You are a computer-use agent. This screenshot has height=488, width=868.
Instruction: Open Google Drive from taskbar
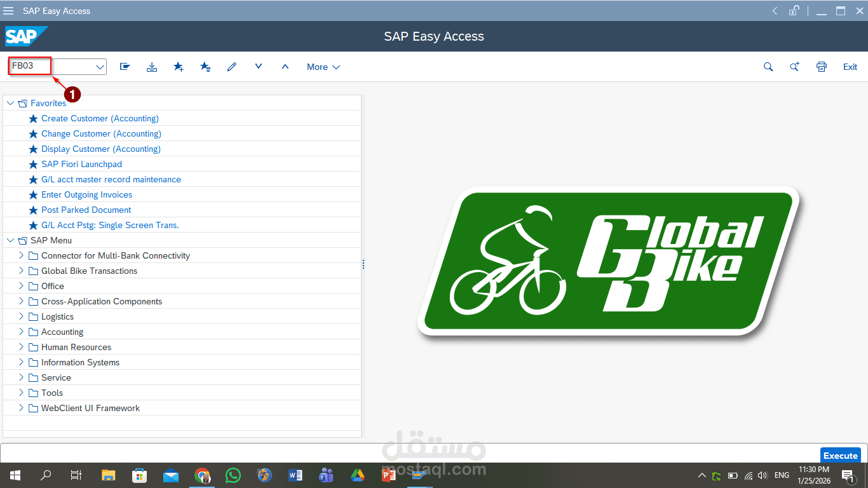click(x=357, y=475)
